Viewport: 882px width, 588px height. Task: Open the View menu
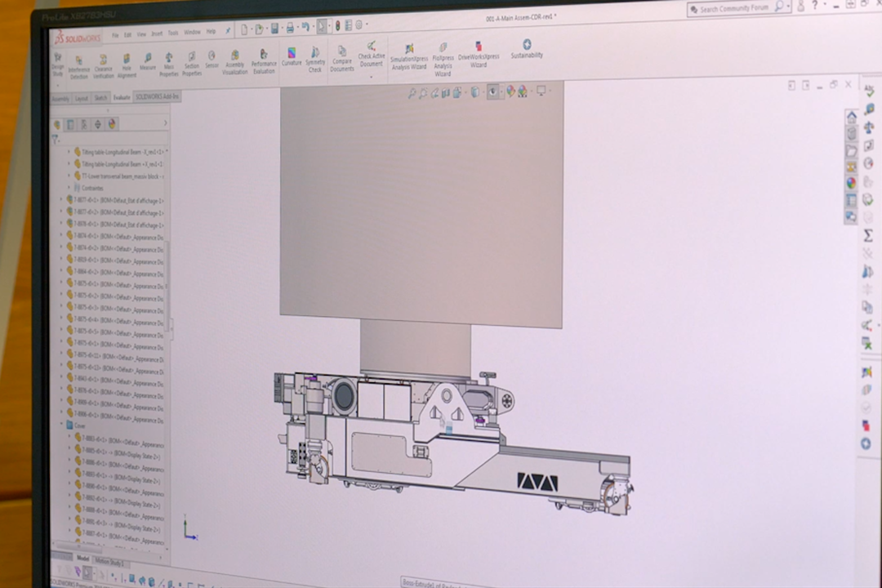pos(141,33)
